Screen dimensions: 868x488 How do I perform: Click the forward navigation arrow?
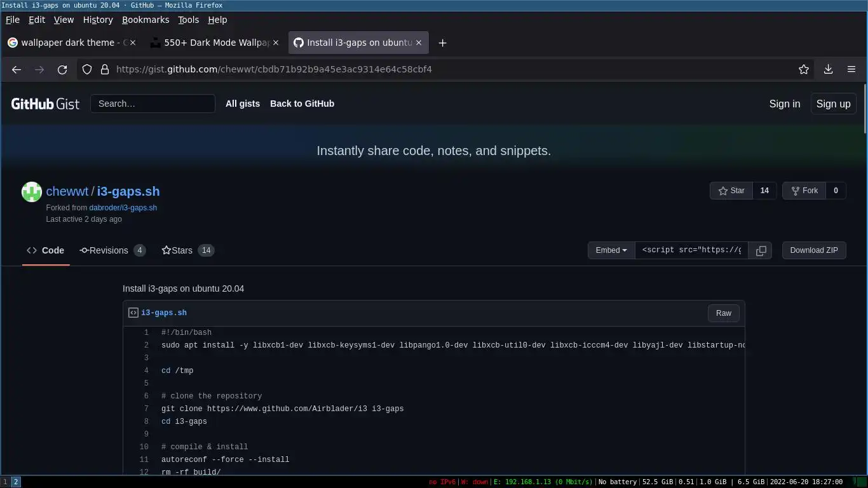tap(39, 69)
